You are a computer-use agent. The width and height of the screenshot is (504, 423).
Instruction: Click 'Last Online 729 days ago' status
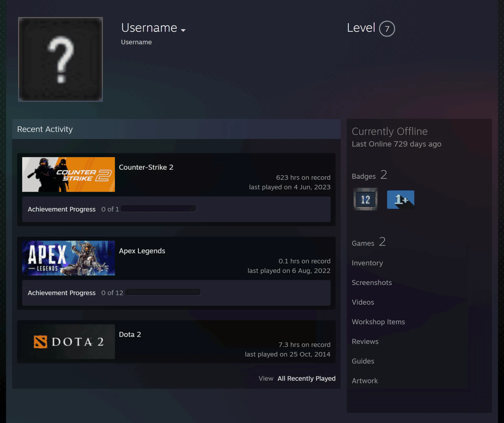coord(397,144)
